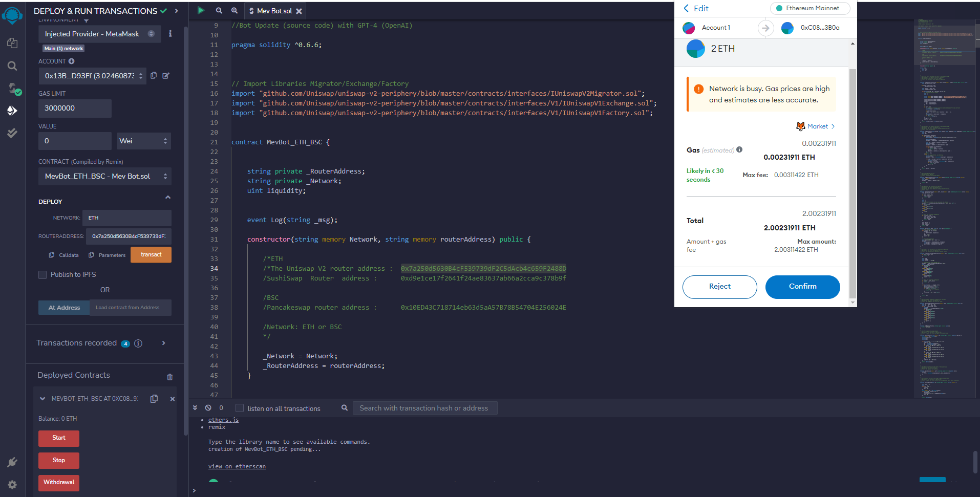Viewport: 980px width, 497px height.
Task: Open the Wei unit dropdown
Action: point(143,141)
